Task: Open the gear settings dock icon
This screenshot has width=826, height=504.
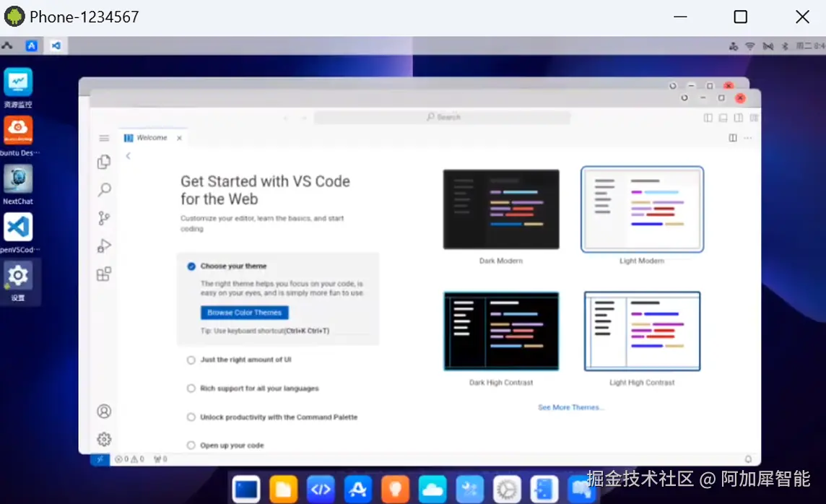Action: pos(508,490)
